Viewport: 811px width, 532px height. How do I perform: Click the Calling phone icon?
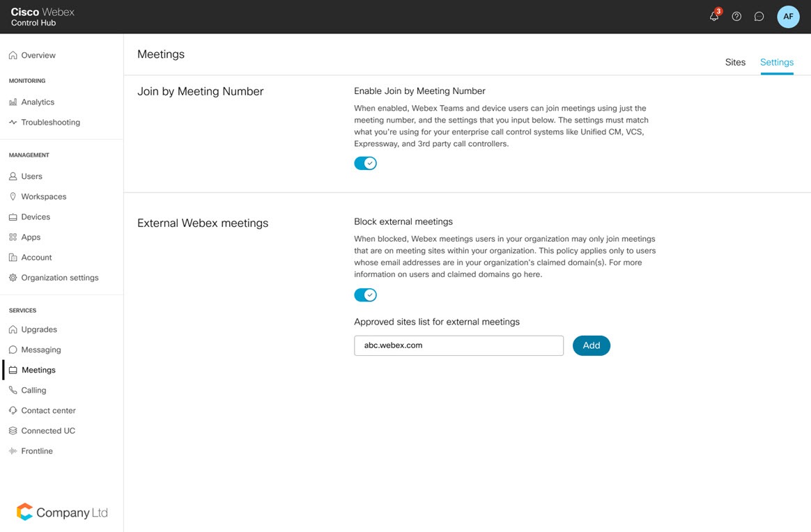pos(13,391)
